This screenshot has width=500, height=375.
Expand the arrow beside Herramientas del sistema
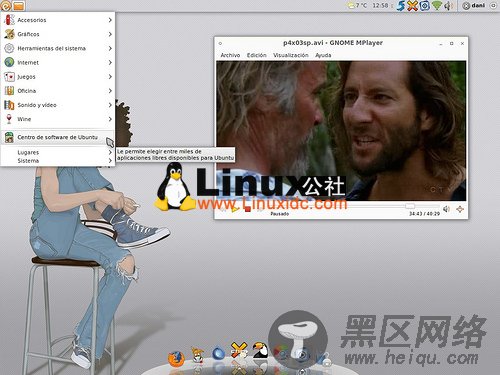[110, 48]
